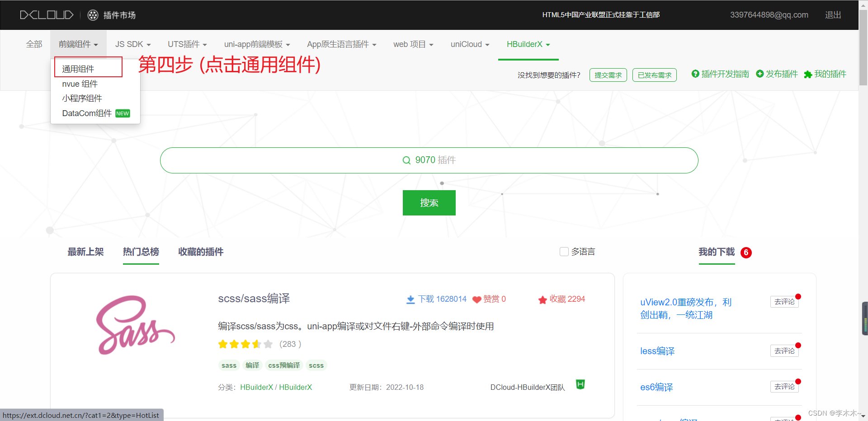Click 去评论 for less编译
Image resolution: width=868 pixels, height=421 pixels.
pyautogui.click(x=784, y=351)
